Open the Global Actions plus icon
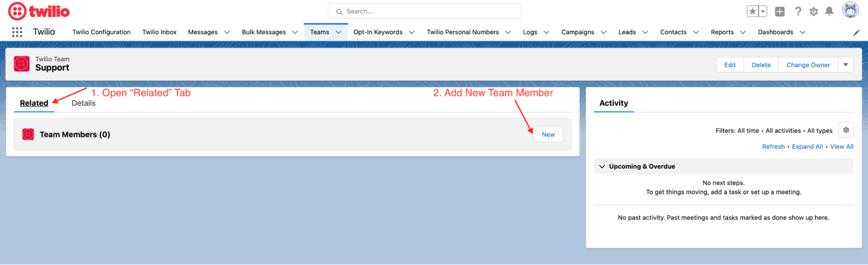The width and height of the screenshot is (868, 265). tap(780, 11)
